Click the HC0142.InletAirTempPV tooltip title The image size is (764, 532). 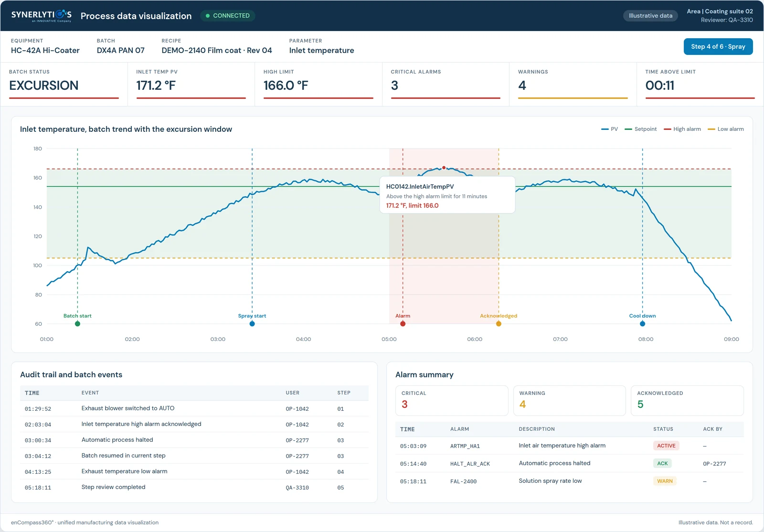point(420,187)
